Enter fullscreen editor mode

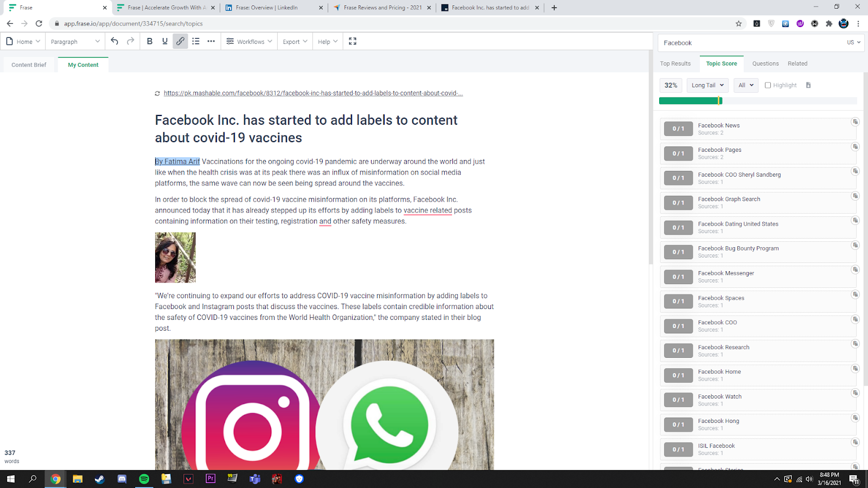point(353,41)
